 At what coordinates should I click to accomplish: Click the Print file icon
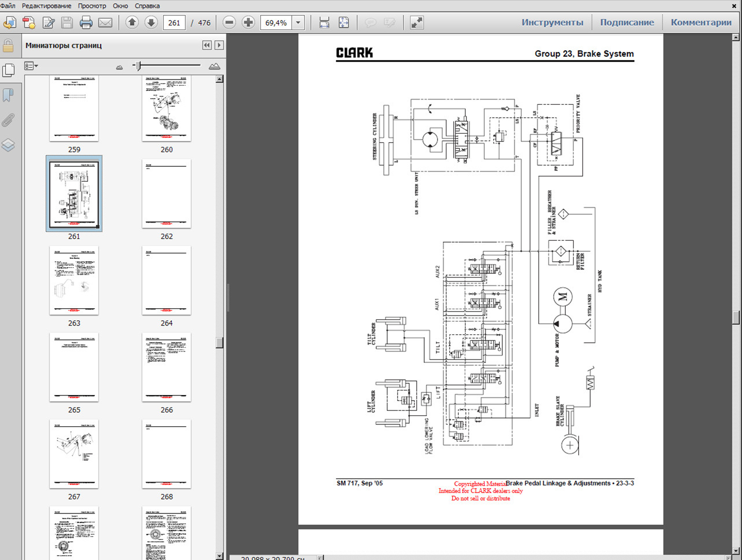(86, 23)
